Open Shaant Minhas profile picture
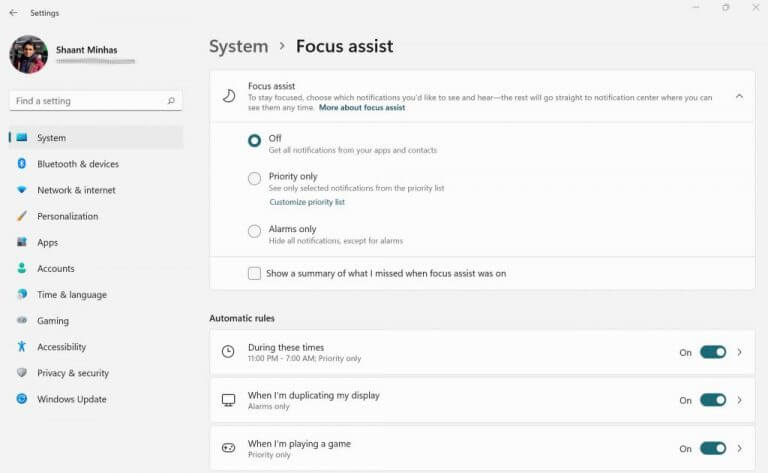Screen dimensions: 768x473 point(28,54)
